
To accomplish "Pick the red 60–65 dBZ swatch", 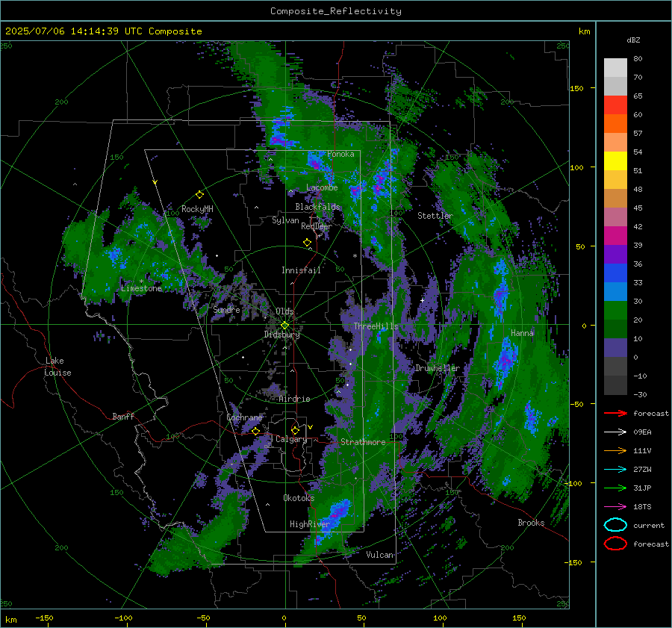I will (x=615, y=105).
